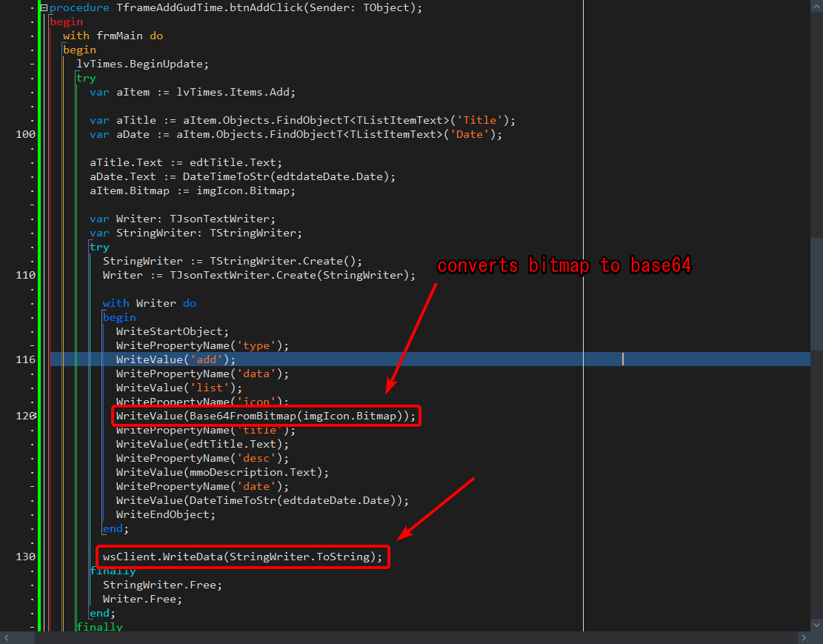Click line number 120 in the gutter
This screenshot has height=644, width=823.
coord(25,416)
